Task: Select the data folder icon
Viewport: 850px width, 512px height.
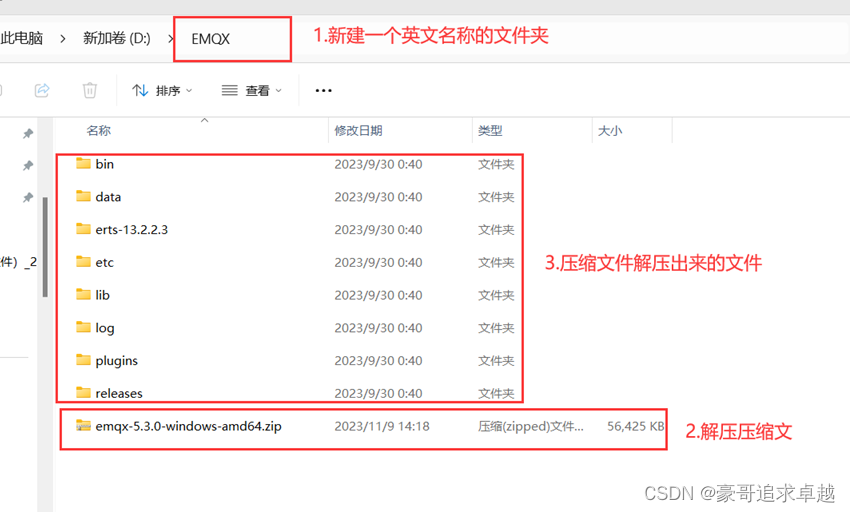Action: point(83,196)
